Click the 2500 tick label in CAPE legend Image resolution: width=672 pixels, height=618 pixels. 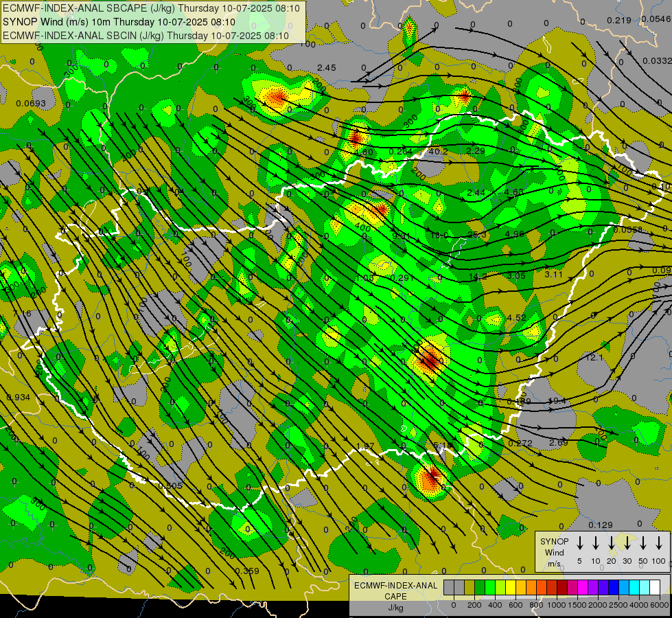[619, 605]
